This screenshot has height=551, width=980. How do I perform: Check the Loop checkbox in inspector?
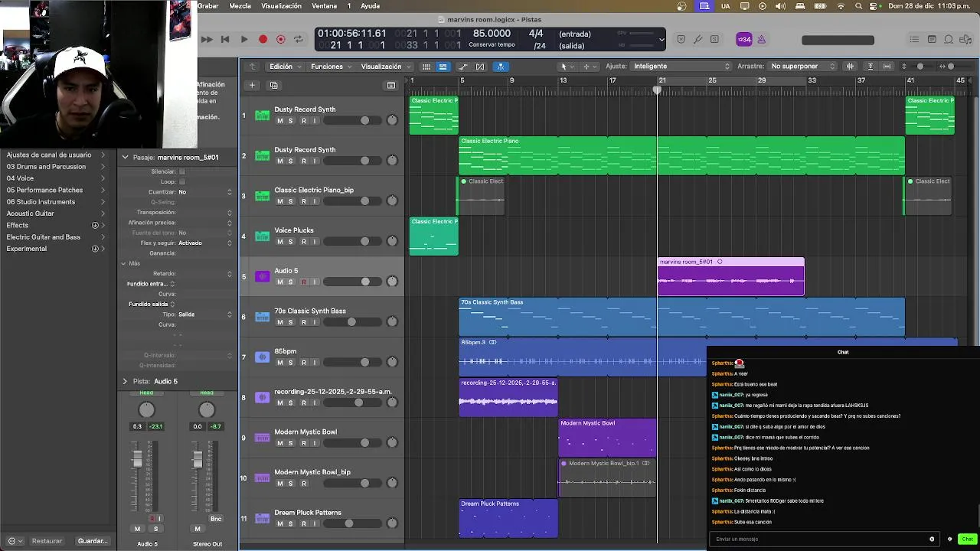(182, 181)
